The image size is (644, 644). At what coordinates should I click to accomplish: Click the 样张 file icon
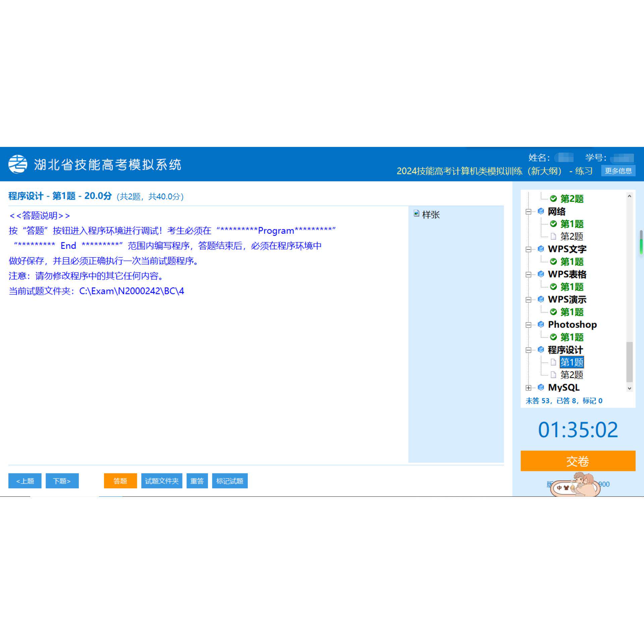coord(417,214)
